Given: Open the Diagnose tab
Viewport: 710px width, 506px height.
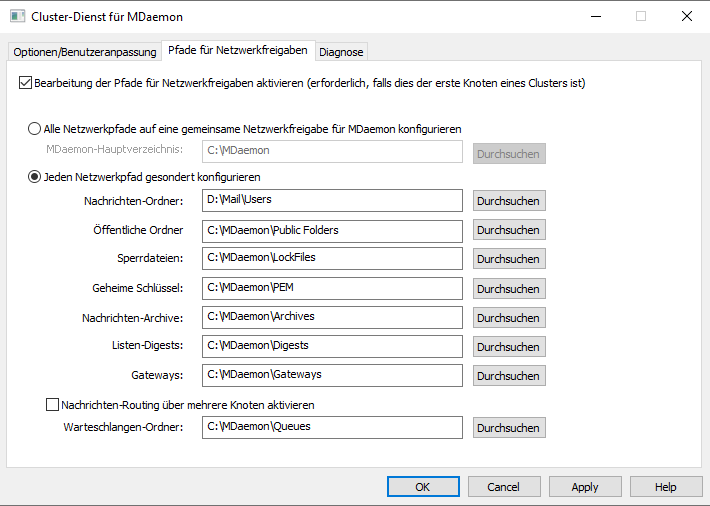Looking at the screenshot, I should (x=341, y=52).
